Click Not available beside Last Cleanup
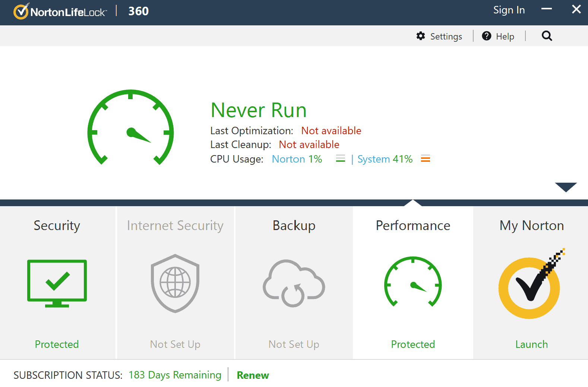The image size is (588, 387). coord(309,144)
